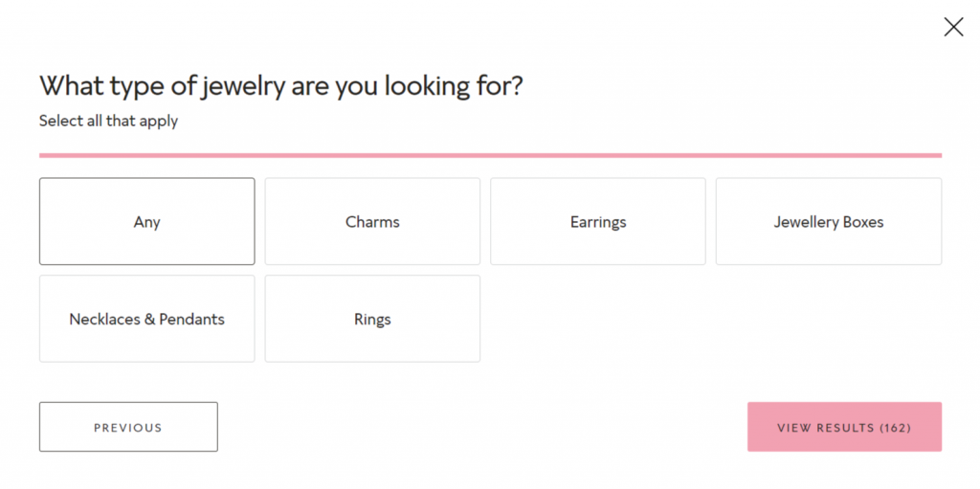Show the 162 matching results
The image size is (980, 489).
point(844,427)
